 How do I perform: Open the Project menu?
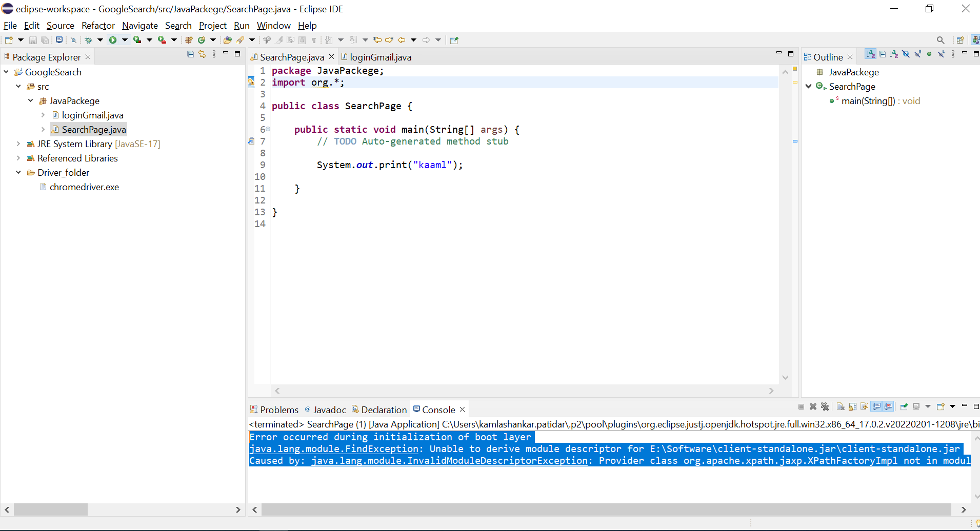coord(213,26)
